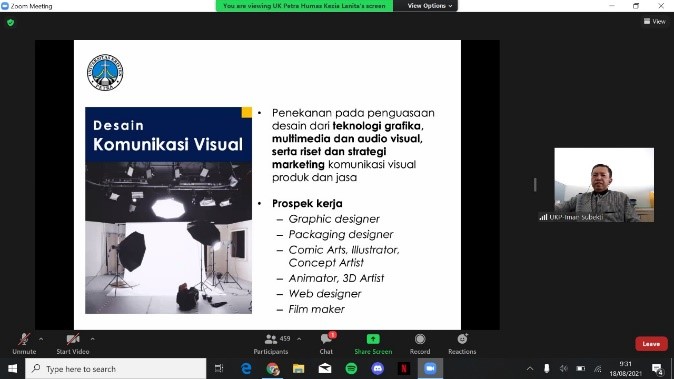Click the Web designer list item
The width and height of the screenshot is (674, 379).
tap(325, 293)
